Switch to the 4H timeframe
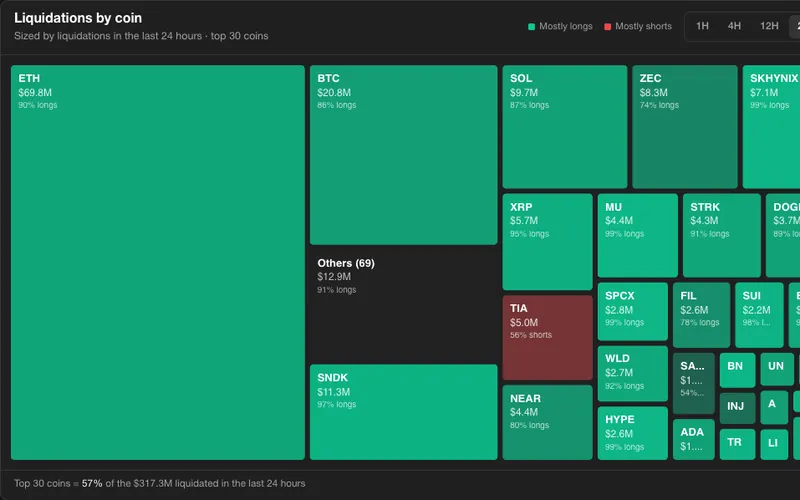 [x=734, y=26]
